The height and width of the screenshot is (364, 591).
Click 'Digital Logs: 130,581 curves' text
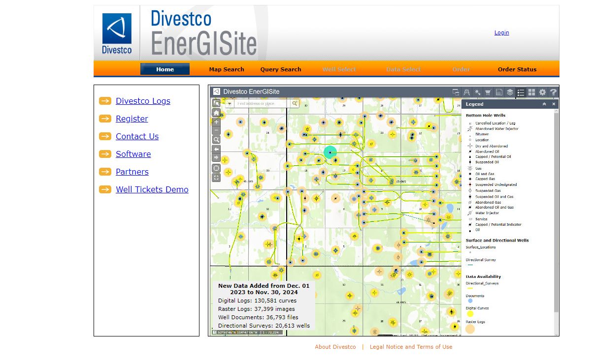coord(258,301)
